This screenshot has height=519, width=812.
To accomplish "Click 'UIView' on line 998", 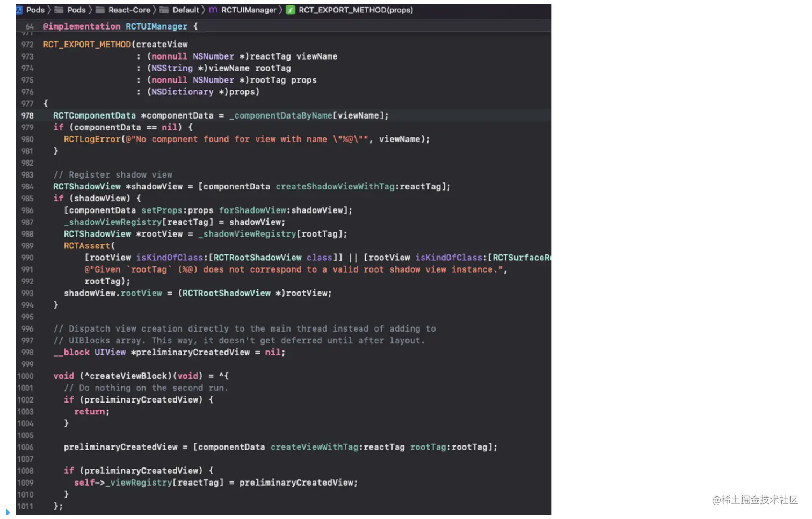I will click(x=110, y=352).
